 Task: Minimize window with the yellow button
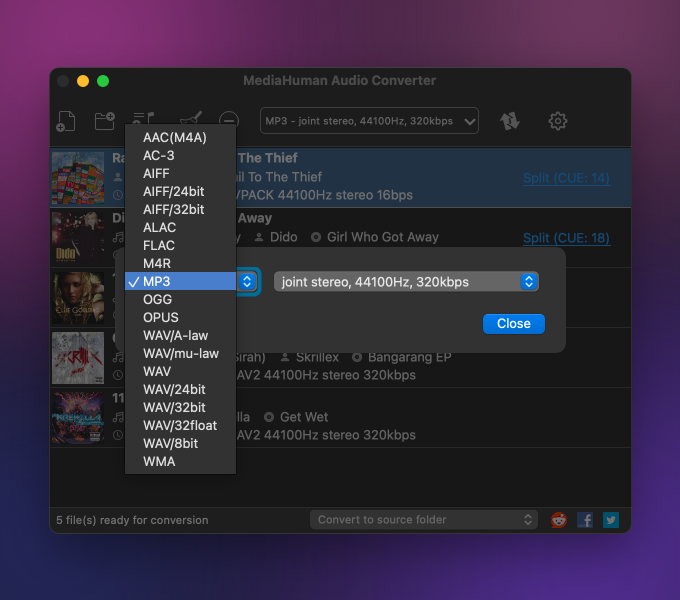[x=83, y=81]
